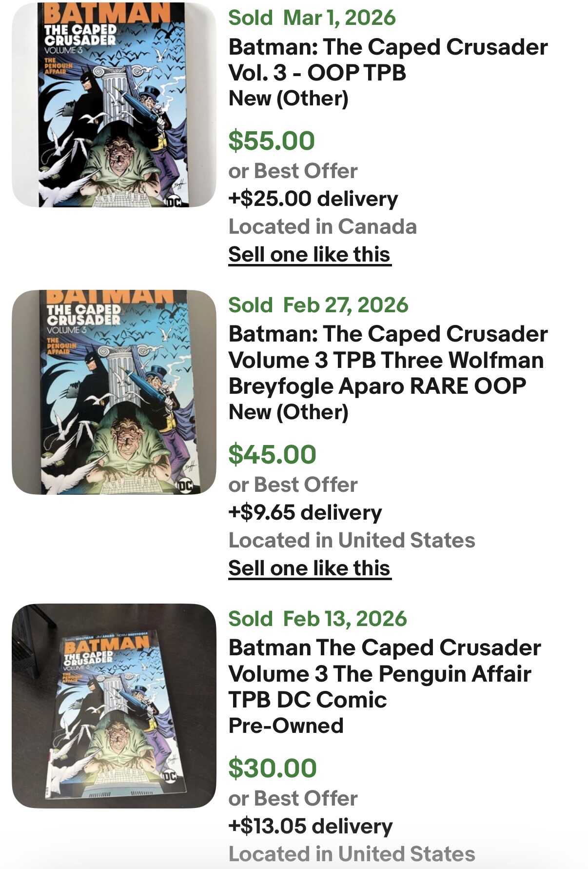Open the Feb 27 sold listing thumbnail
This screenshot has height=869, width=588.
point(114,392)
